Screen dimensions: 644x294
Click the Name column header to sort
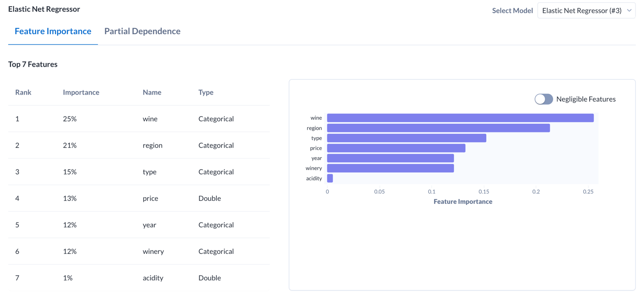[x=152, y=92]
